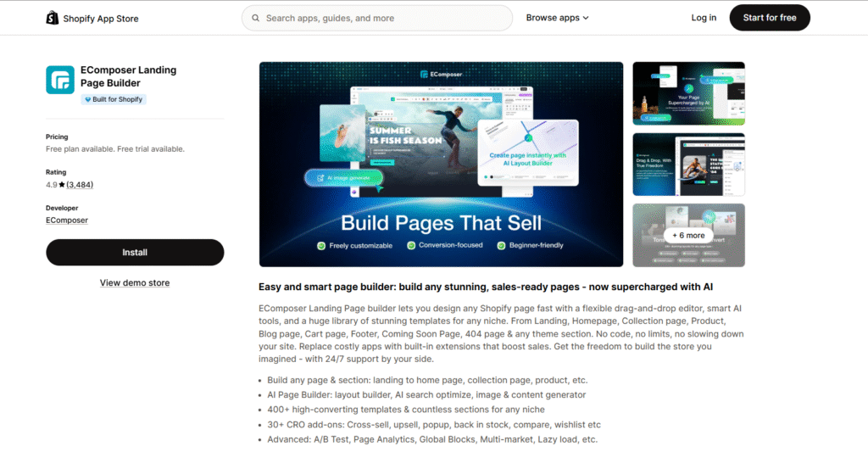This screenshot has height=463, width=868.
Task: Click the '400+ high-converting templates' bullet
Action: click(x=406, y=410)
